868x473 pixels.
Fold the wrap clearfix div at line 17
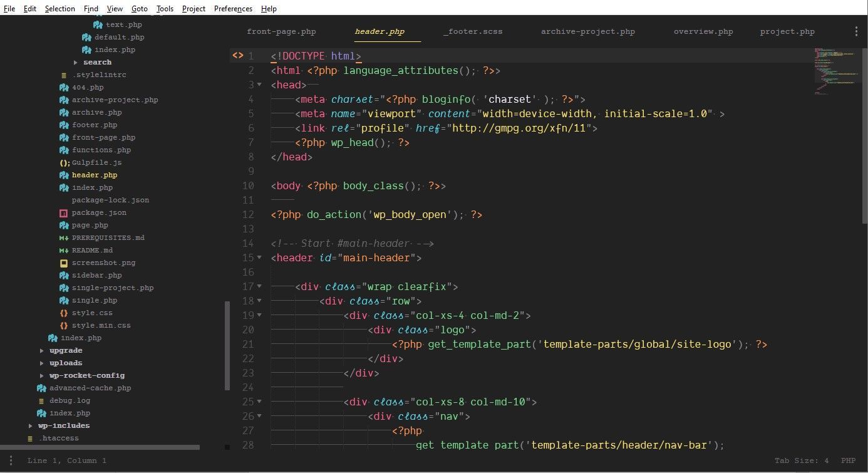(259, 286)
